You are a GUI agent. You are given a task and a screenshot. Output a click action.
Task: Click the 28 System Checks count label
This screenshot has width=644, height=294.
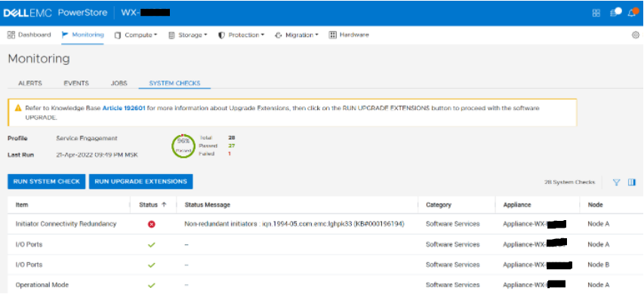click(x=569, y=182)
